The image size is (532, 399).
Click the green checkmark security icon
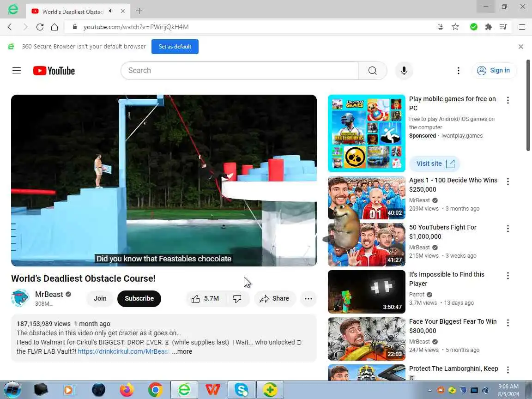474,27
